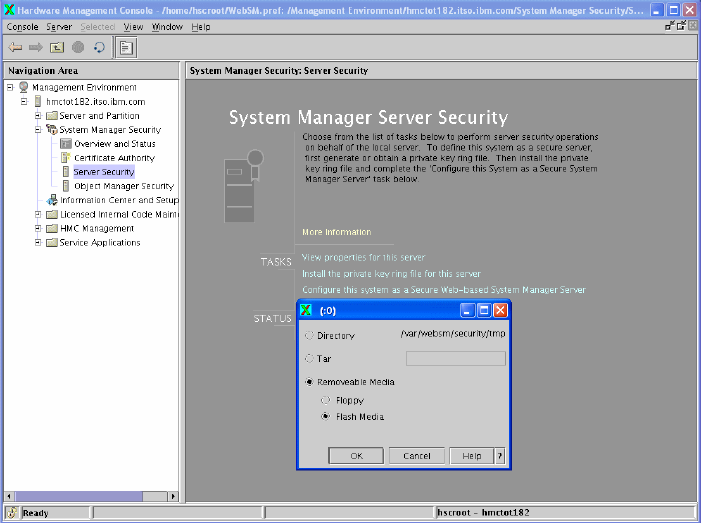The width and height of the screenshot is (701, 523).
Task: Click Configure this system as Secure Server link
Action: [x=443, y=290]
